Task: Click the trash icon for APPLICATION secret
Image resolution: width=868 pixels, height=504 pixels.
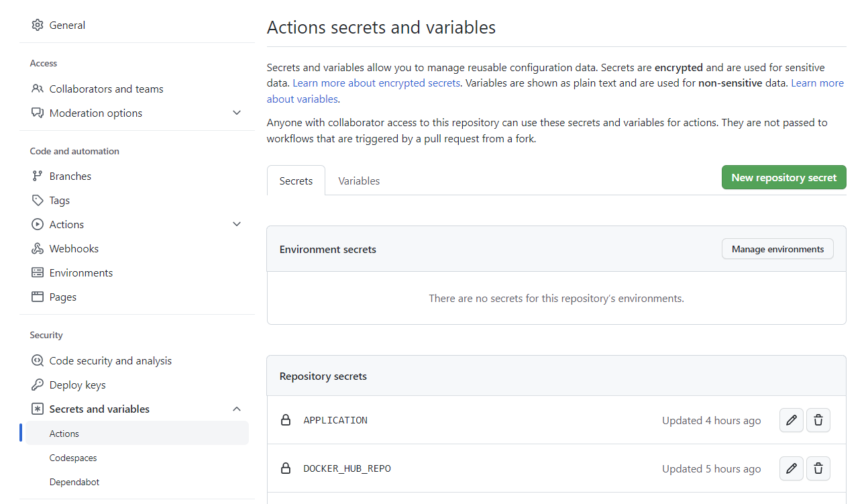Action: [818, 420]
